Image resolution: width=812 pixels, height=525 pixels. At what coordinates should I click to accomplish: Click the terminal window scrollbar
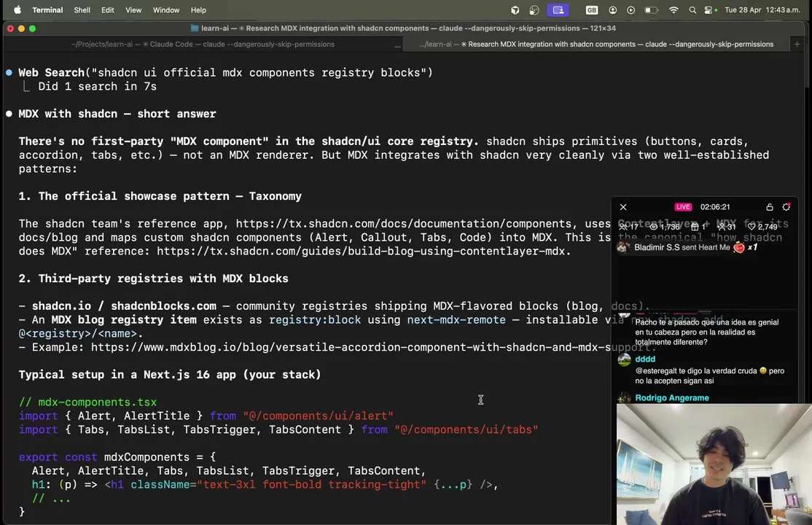pyautogui.click(x=805, y=71)
